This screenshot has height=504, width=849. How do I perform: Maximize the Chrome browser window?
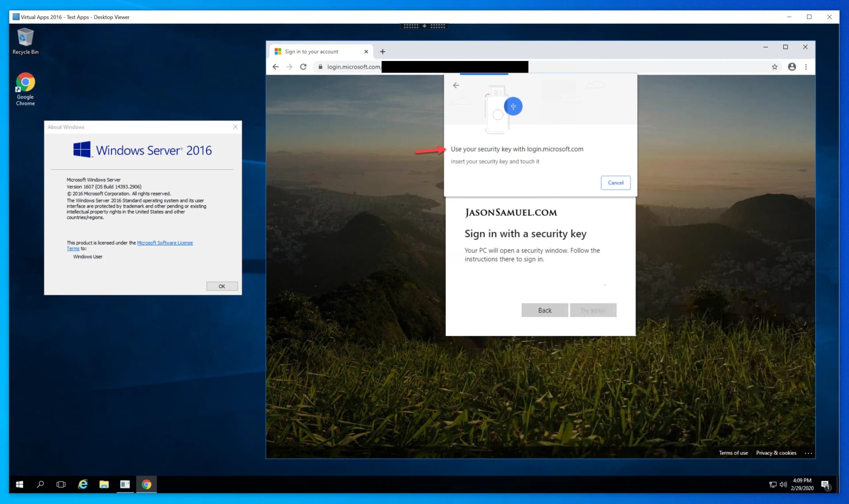pos(785,47)
